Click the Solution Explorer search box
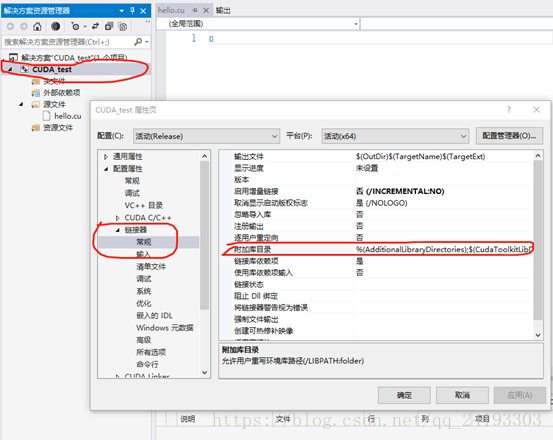This screenshot has height=440, width=553. pos(67,42)
